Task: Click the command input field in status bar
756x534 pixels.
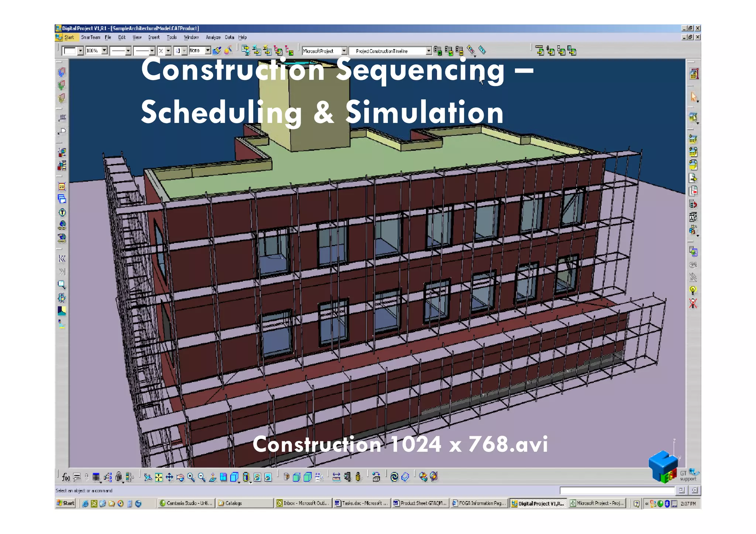Action: point(617,490)
